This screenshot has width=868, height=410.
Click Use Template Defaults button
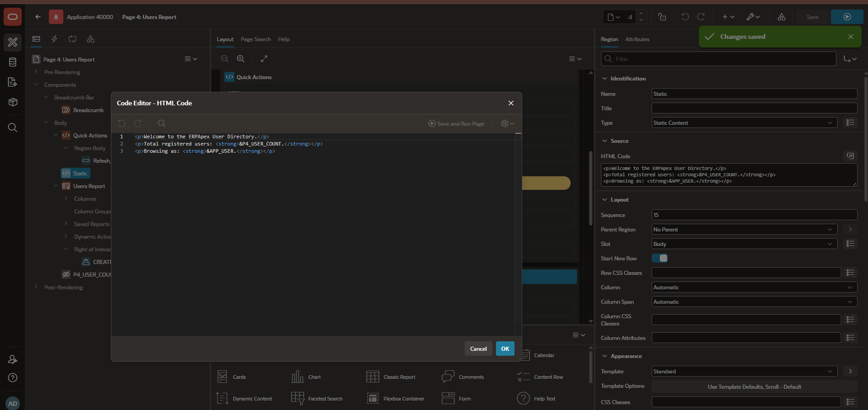(754, 387)
